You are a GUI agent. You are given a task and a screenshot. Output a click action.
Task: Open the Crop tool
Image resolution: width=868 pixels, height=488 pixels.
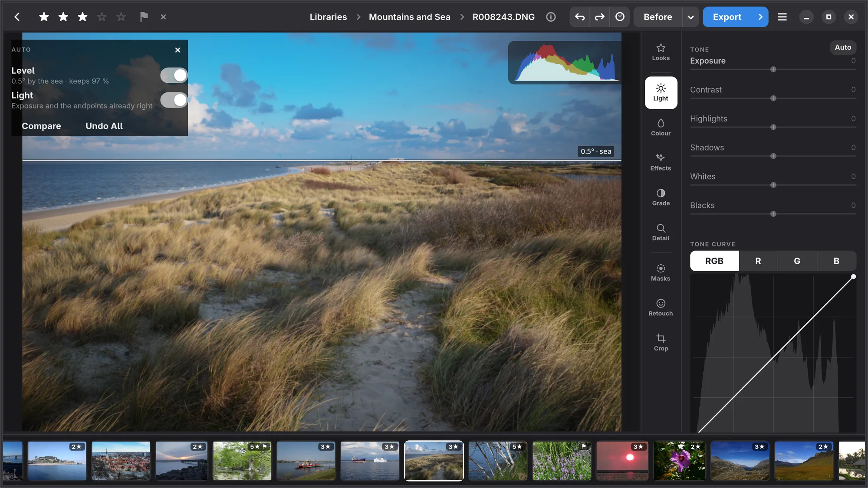661,343
